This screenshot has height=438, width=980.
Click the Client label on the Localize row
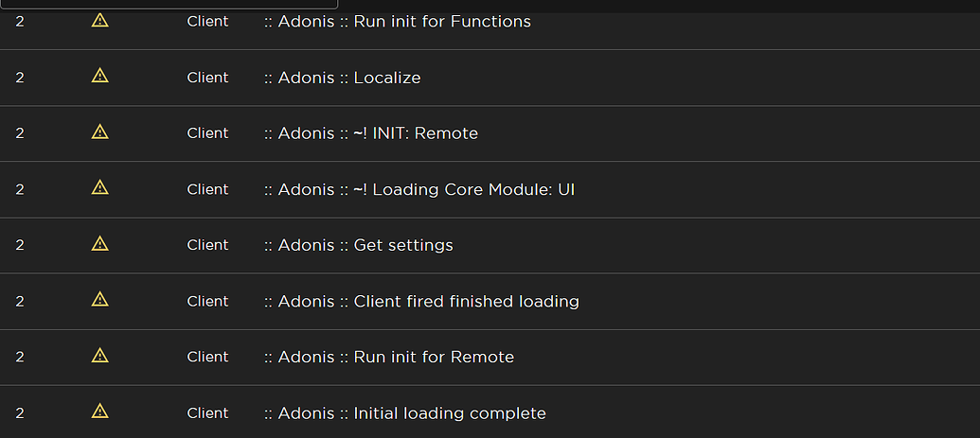click(x=207, y=78)
